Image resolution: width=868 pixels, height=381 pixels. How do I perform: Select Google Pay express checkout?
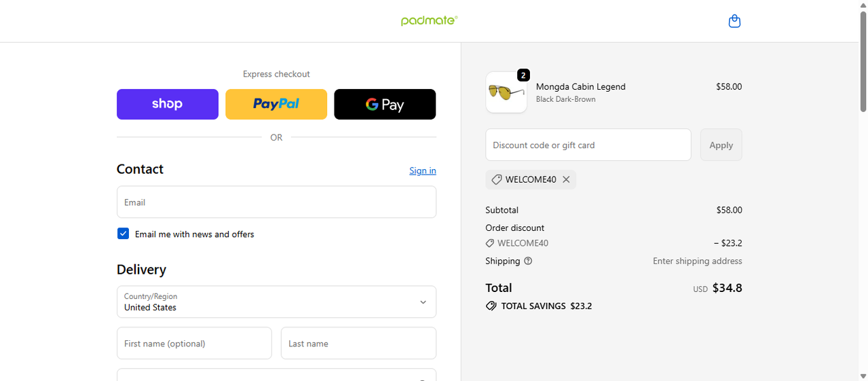click(385, 104)
